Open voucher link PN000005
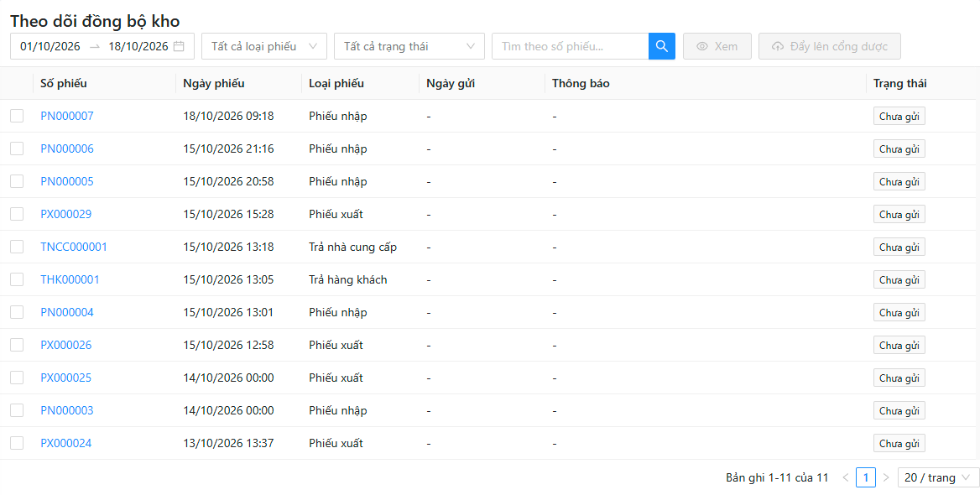980x495 pixels. point(67,181)
